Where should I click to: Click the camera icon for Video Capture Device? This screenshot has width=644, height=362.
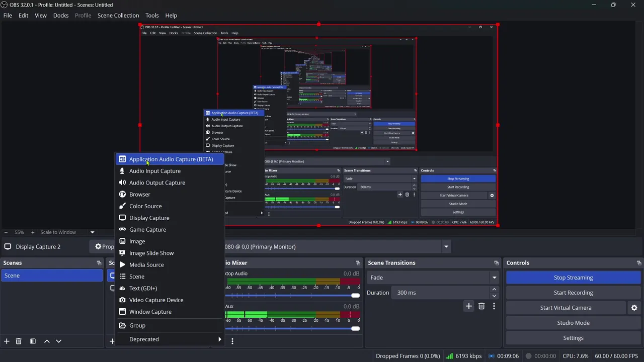point(122,300)
